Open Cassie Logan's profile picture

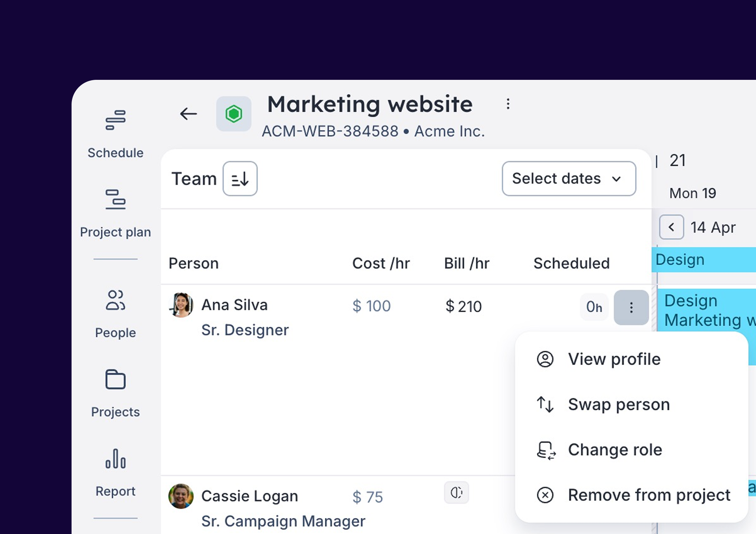coord(181,497)
